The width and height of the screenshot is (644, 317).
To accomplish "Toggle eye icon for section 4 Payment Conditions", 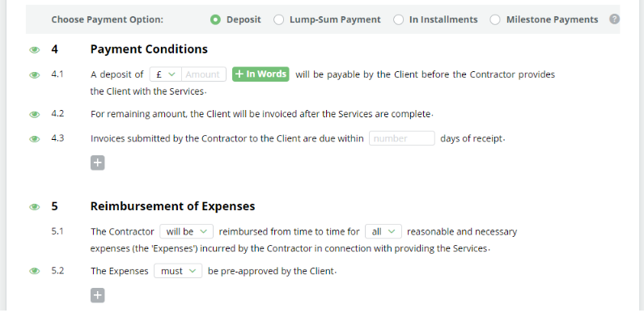I will point(35,50).
